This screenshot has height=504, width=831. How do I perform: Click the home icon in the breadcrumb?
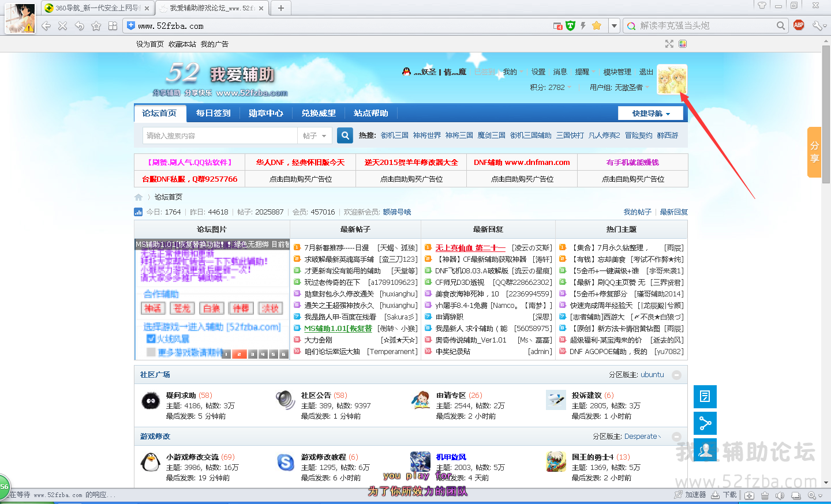[x=138, y=197]
